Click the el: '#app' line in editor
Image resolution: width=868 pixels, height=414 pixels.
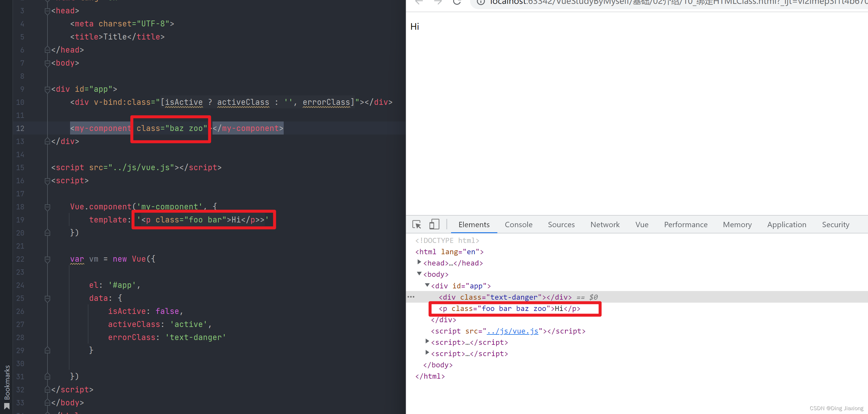click(x=115, y=285)
